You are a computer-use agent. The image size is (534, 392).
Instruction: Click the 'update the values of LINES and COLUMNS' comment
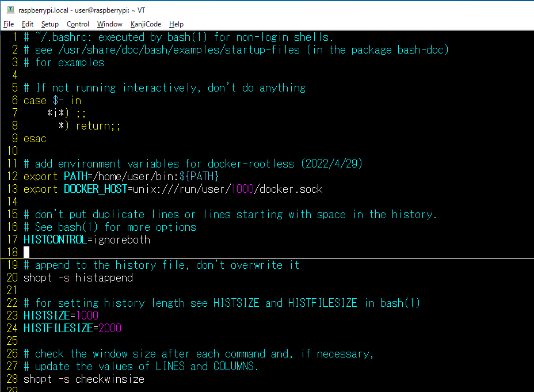tap(141, 367)
